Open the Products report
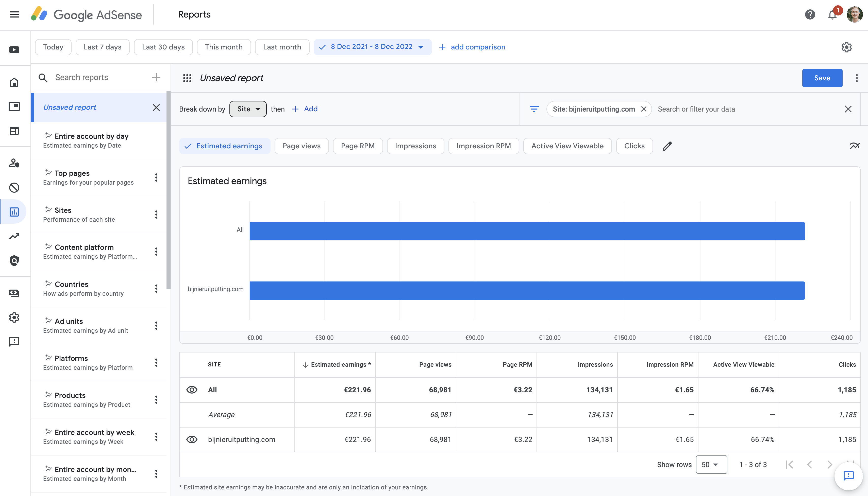The image size is (868, 496). [x=99, y=400]
